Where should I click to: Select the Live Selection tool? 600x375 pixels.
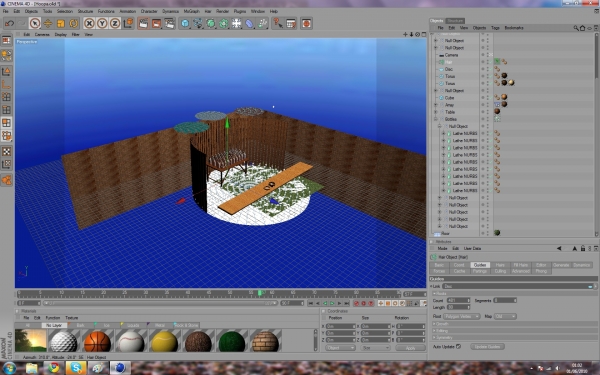(x=35, y=23)
